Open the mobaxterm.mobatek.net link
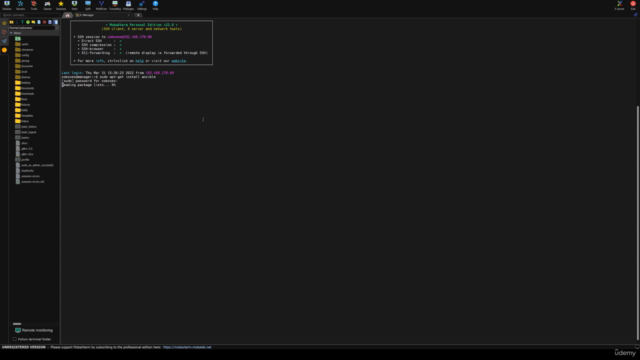640x360 pixels. point(187,347)
